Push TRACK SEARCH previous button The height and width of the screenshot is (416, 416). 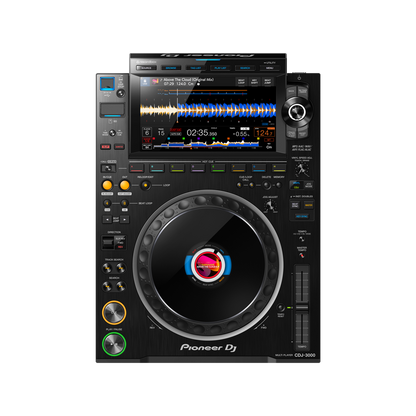[x=107, y=267]
